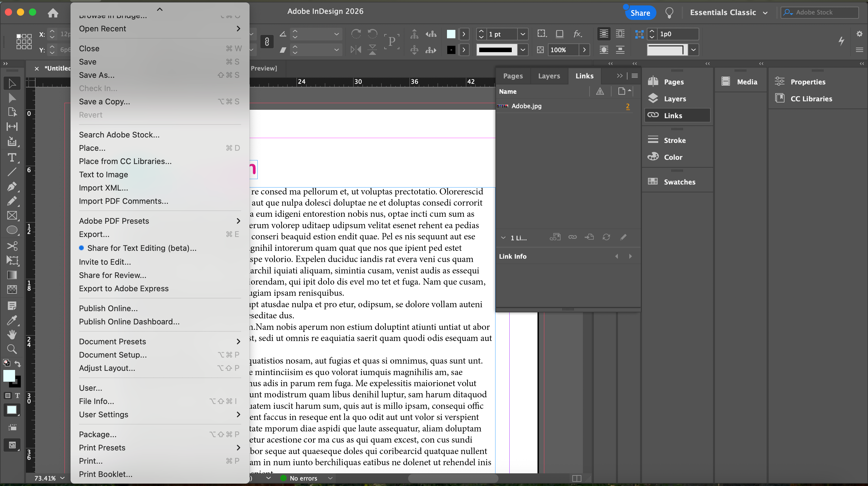Click the Relink icon in Links panel

572,237
